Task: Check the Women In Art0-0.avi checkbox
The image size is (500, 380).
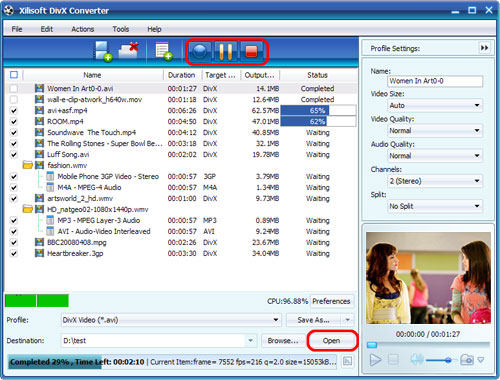Action: [x=14, y=89]
